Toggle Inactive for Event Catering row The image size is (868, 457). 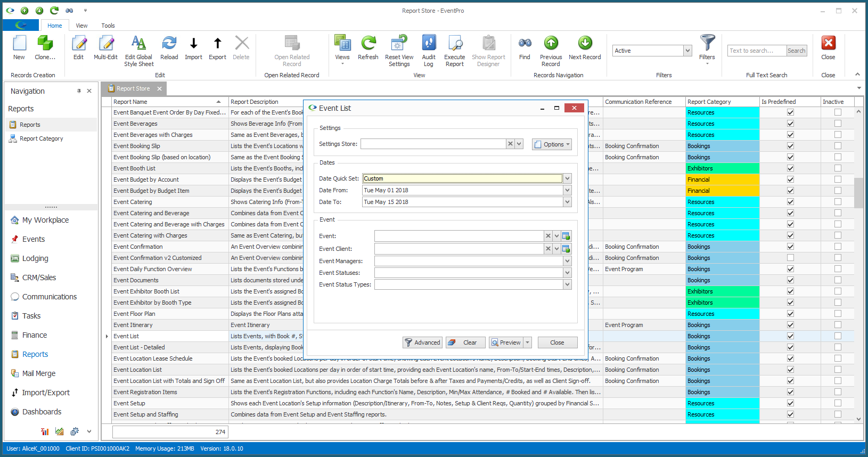(x=838, y=202)
